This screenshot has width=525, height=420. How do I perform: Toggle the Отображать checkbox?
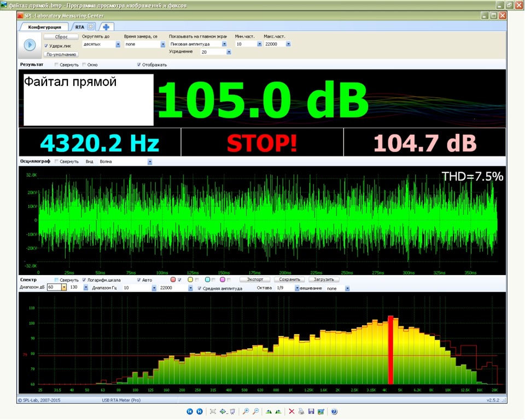click(x=138, y=65)
